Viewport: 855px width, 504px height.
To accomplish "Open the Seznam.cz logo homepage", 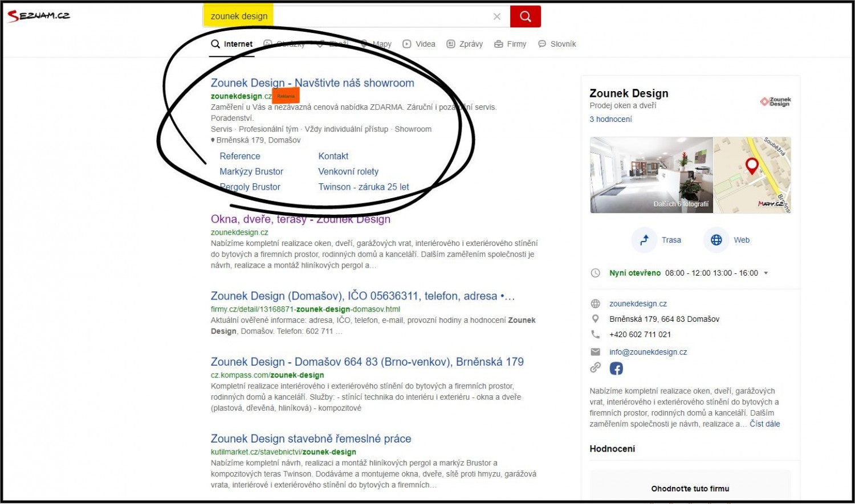I will 38,15.
